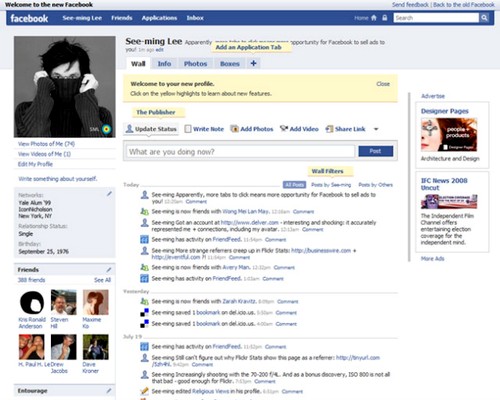
Task: Click the search magnifier button
Action: pos(484,18)
